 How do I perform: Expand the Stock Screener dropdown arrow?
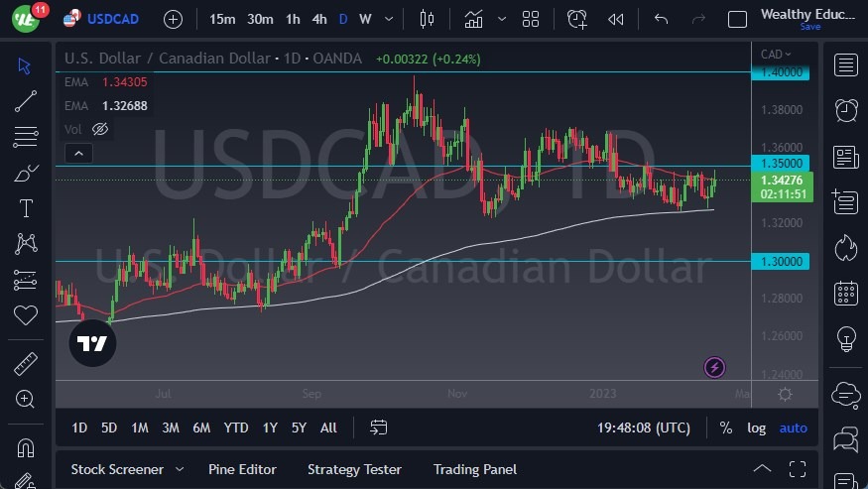[180, 469]
